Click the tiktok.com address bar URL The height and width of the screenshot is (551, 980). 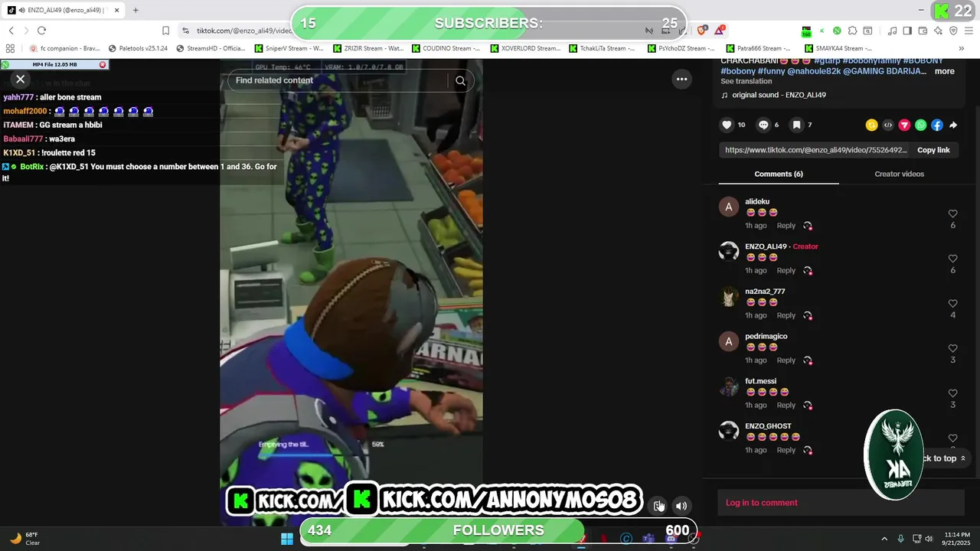[x=244, y=31]
